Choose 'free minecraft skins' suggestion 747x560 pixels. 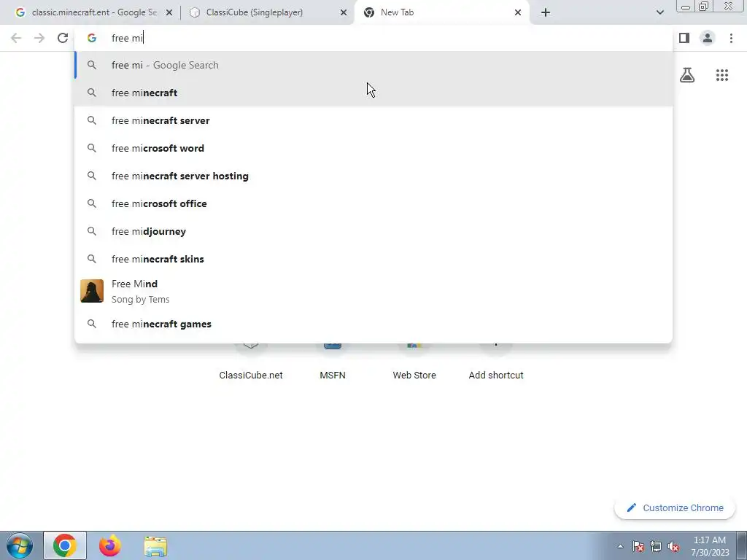pos(373,259)
